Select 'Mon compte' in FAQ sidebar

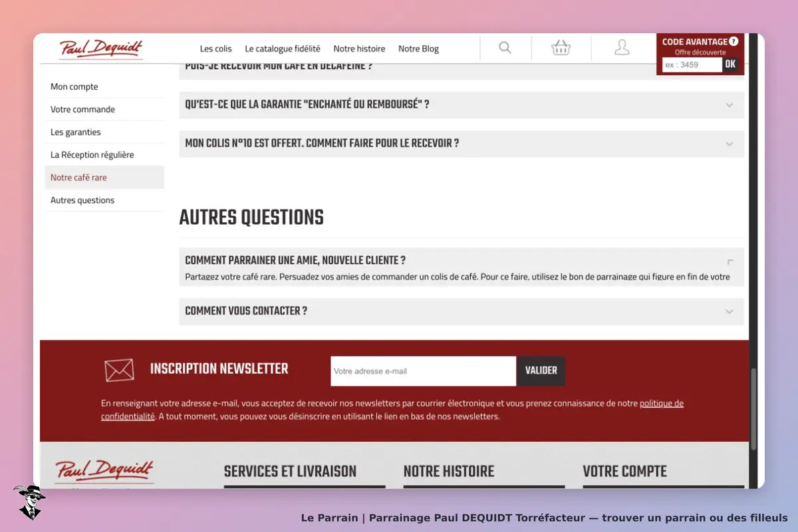[x=104, y=86]
